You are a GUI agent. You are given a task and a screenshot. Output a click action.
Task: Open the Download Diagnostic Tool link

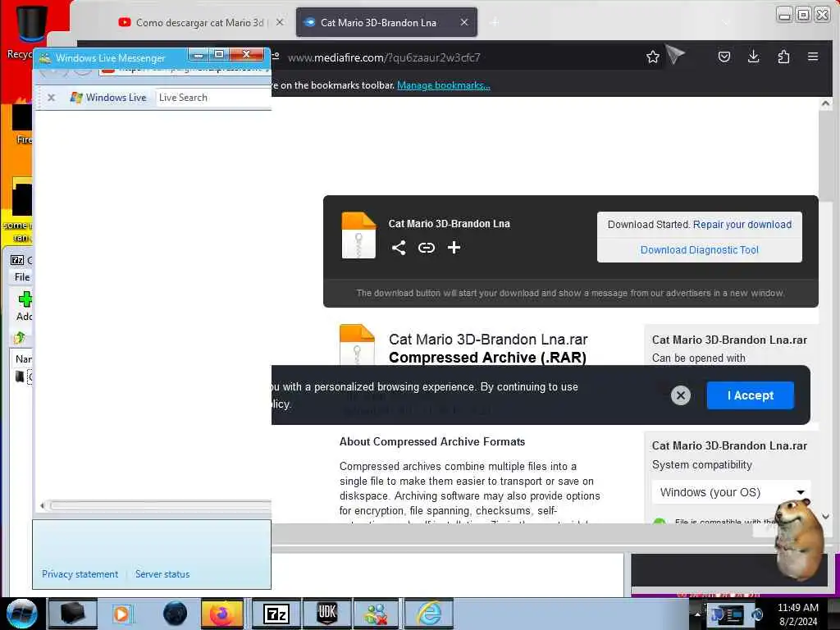pos(699,249)
